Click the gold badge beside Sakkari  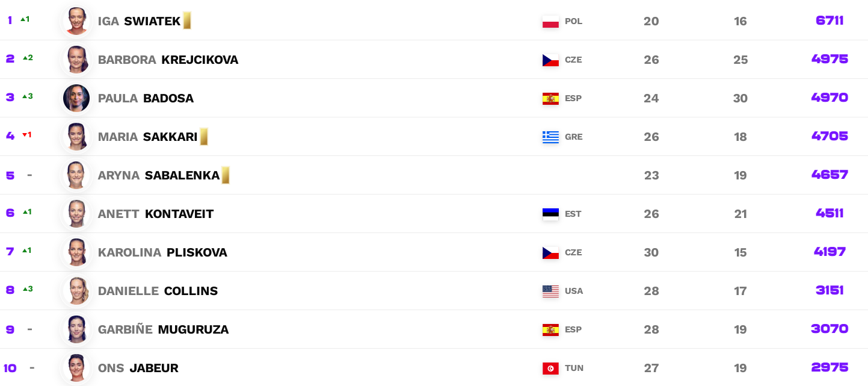[x=204, y=137]
